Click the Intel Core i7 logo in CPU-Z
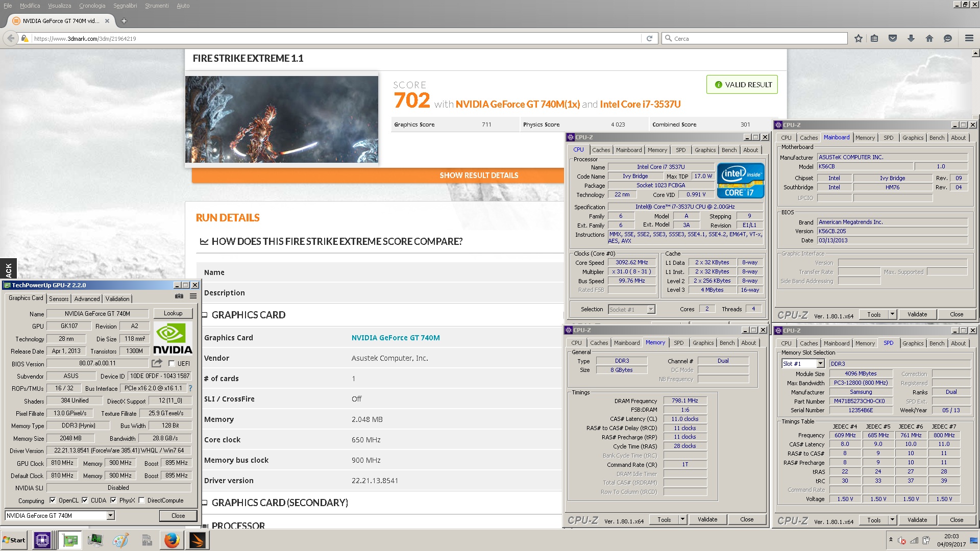This screenshot has height=551, width=980. (741, 180)
